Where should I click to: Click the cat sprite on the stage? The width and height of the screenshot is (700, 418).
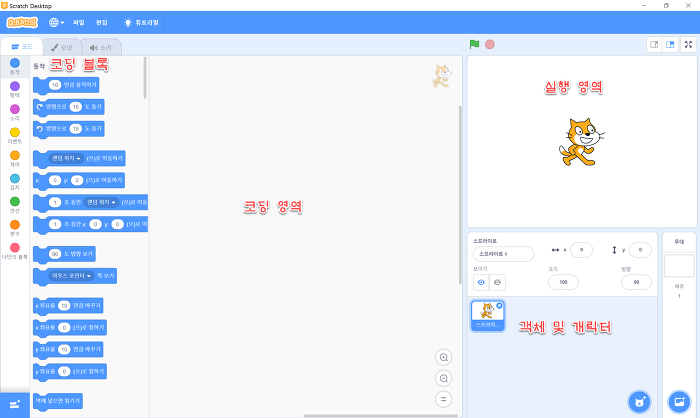pos(581,142)
